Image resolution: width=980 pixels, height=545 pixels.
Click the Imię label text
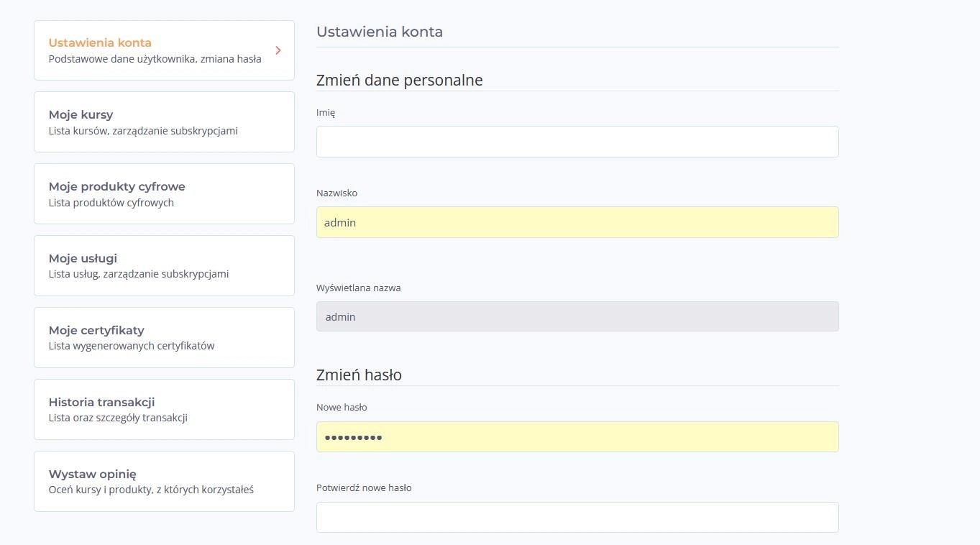pos(326,113)
